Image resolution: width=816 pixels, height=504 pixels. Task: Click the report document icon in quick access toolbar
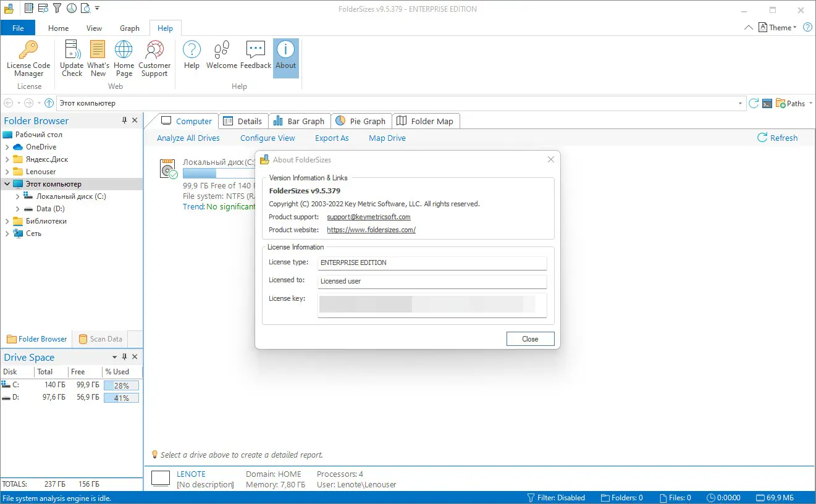point(28,9)
